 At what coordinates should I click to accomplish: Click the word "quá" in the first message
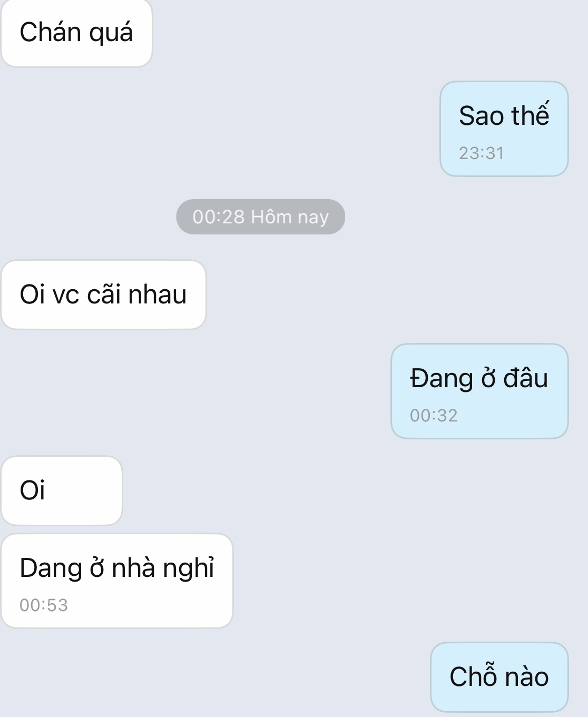tap(111, 33)
